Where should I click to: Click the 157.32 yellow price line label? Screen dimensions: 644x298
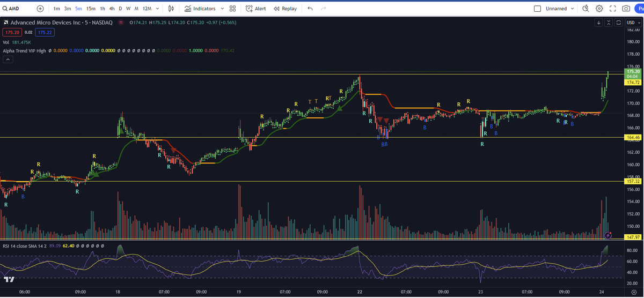tap(633, 181)
